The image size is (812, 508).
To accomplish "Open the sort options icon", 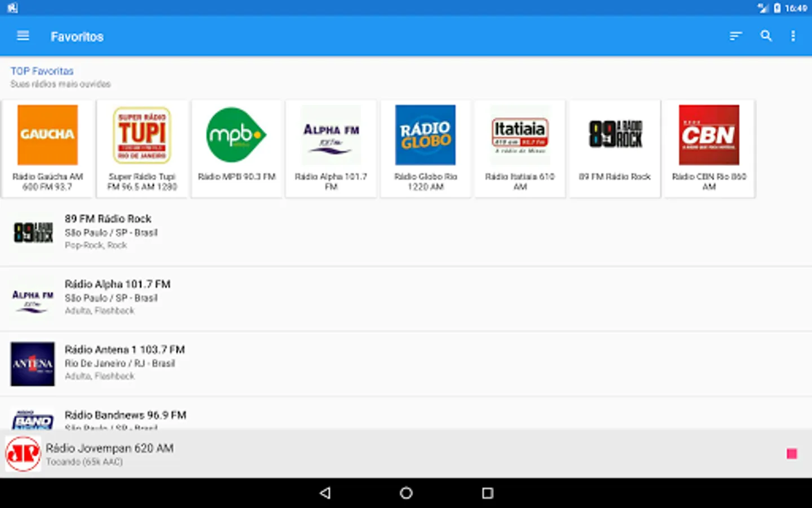I will pos(735,36).
